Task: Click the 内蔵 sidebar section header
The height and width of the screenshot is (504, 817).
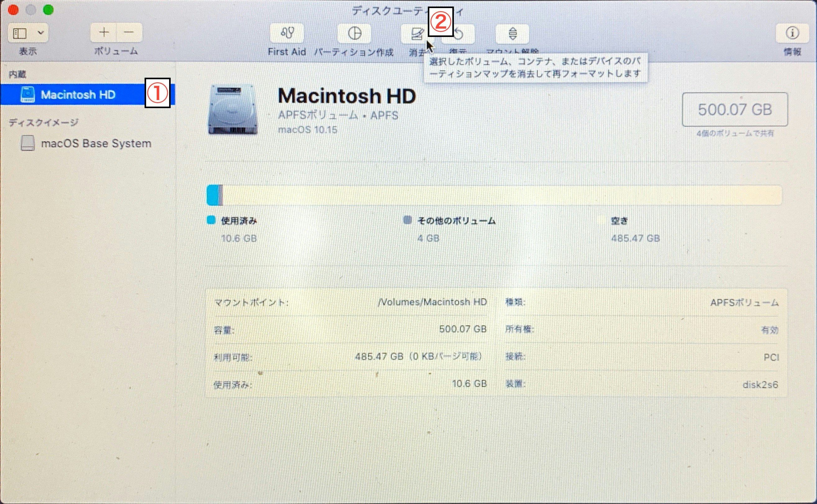Action: [x=18, y=74]
